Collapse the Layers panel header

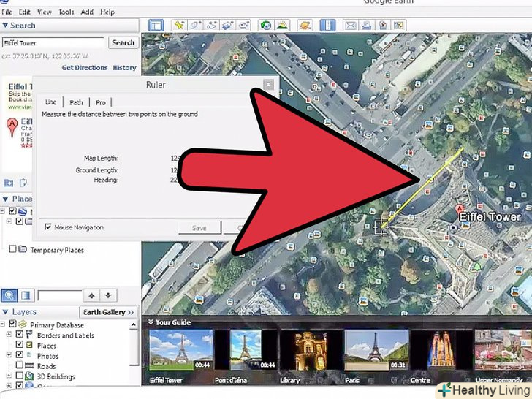[7, 312]
